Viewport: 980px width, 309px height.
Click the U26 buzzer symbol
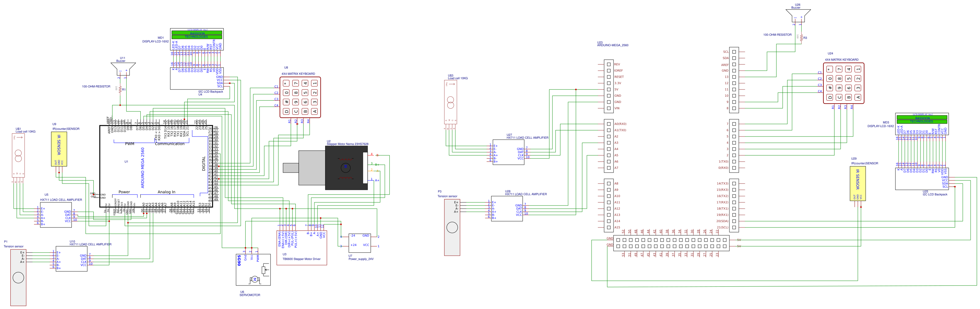coord(798,16)
